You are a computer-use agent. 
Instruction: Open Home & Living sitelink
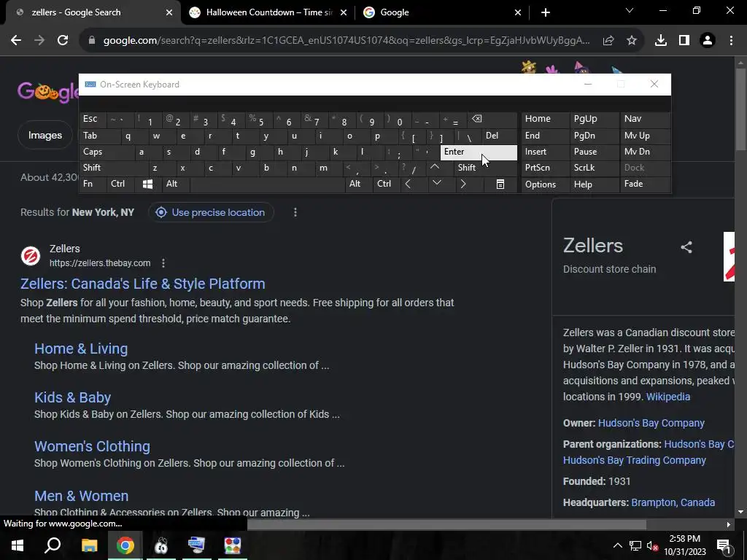[x=81, y=349]
